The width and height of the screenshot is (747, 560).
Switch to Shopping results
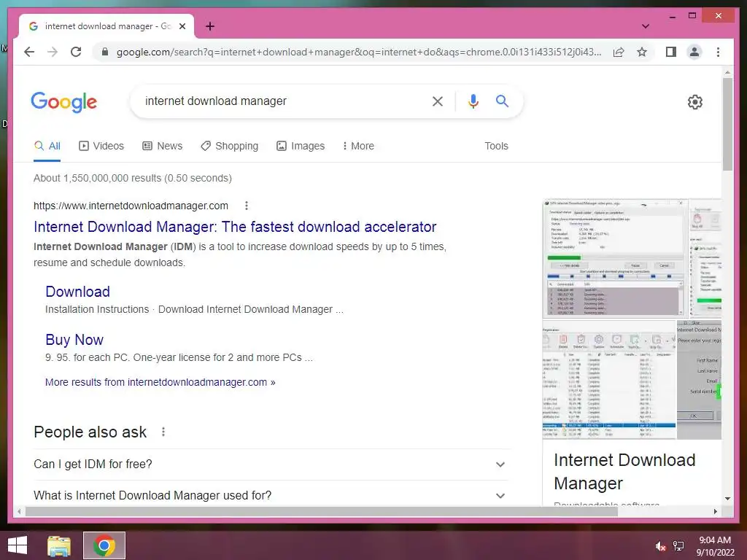pos(230,146)
